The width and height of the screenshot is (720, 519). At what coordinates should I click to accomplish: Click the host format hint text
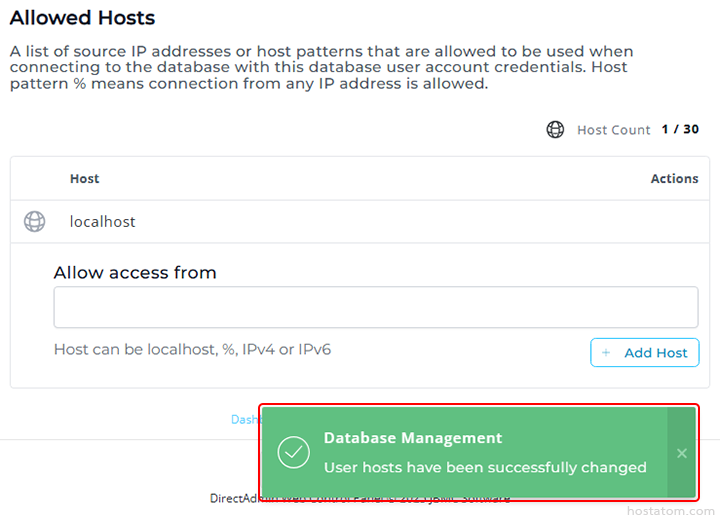192,350
